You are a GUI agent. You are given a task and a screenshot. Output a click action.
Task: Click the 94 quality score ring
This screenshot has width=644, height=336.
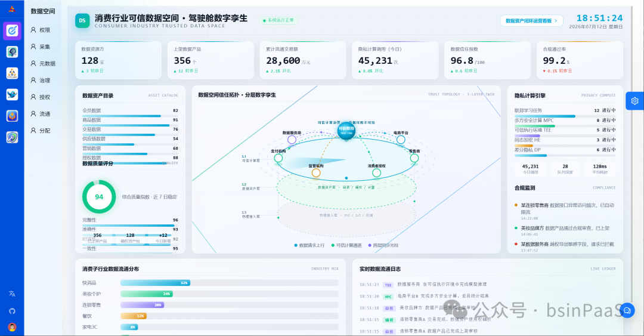coord(99,196)
